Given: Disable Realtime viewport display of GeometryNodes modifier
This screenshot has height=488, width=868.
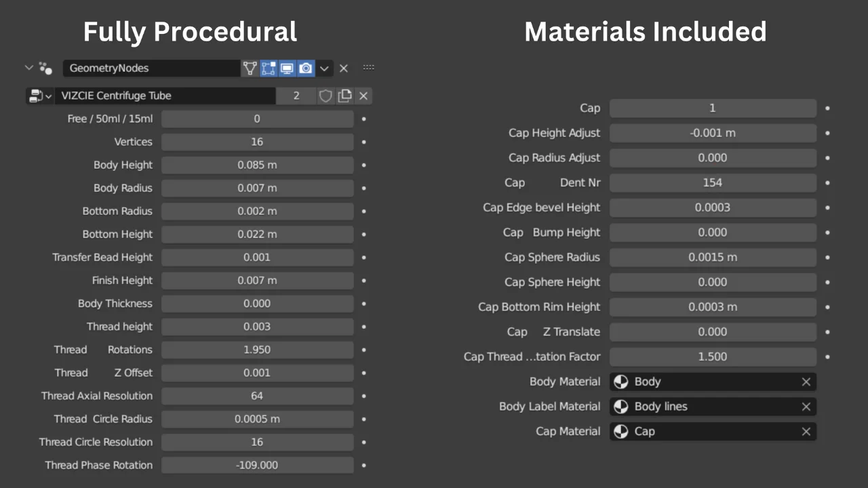Looking at the screenshot, I should point(287,68).
